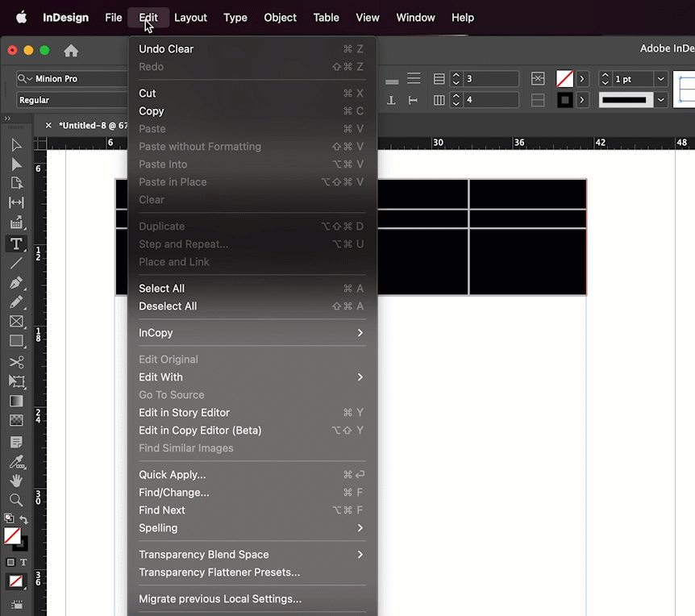The width and height of the screenshot is (695, 616).
Task: Choose Undo Clear from Edit menu
Action: (x=252, y=49)
